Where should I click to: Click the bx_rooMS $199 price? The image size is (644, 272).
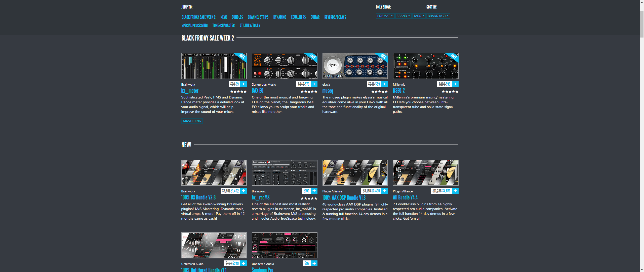(306, 191)
